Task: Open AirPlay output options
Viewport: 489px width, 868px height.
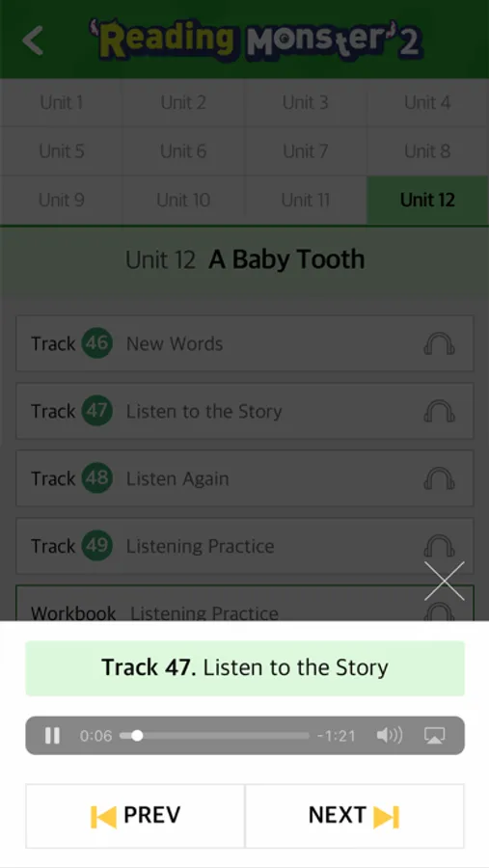Action: 435,736
